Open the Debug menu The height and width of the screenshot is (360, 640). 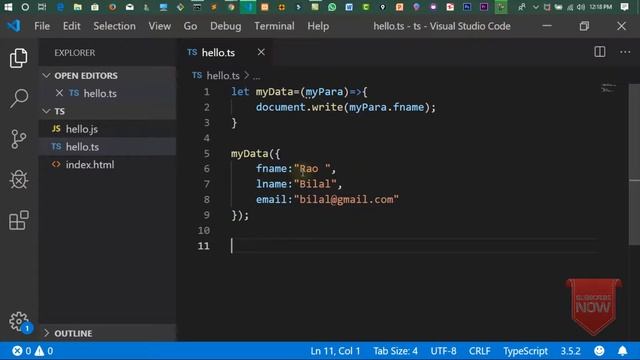coord(225,26)
